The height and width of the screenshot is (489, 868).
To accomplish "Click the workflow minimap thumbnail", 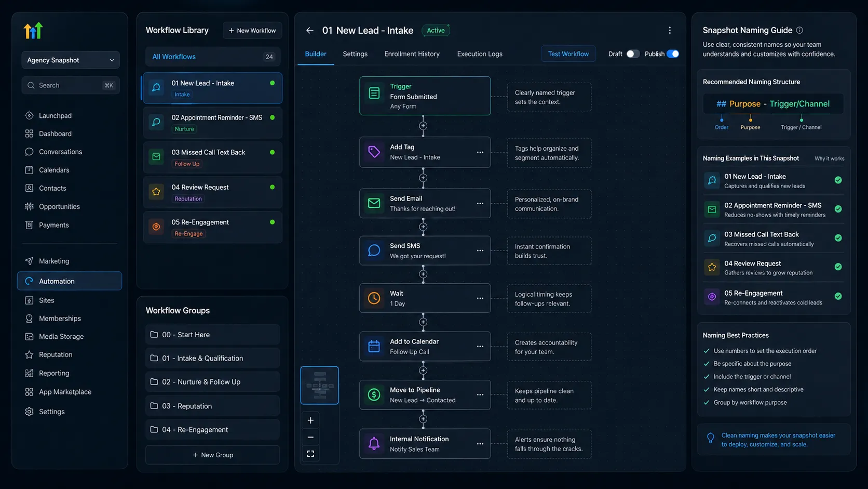I will coord(320,385).
